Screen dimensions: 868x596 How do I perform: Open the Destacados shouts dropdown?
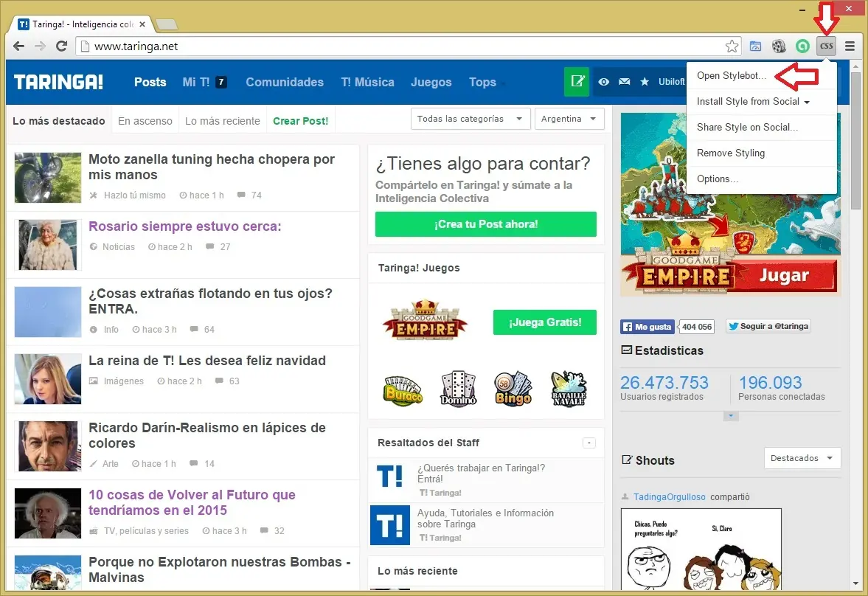pos(802,458)
